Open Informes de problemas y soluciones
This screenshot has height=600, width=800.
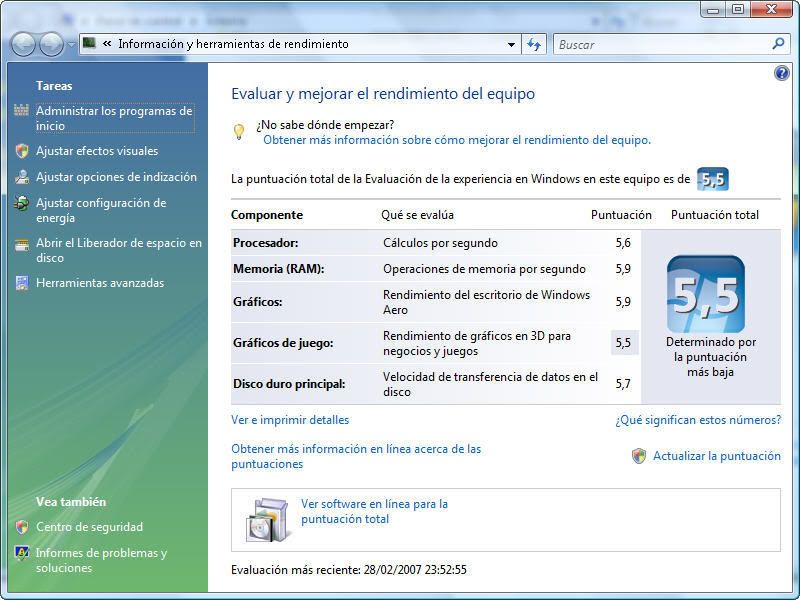[102, 560]
